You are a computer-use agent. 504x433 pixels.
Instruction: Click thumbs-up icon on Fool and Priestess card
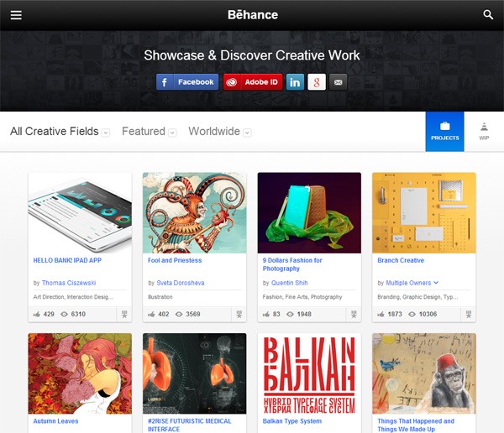(151, 314)
